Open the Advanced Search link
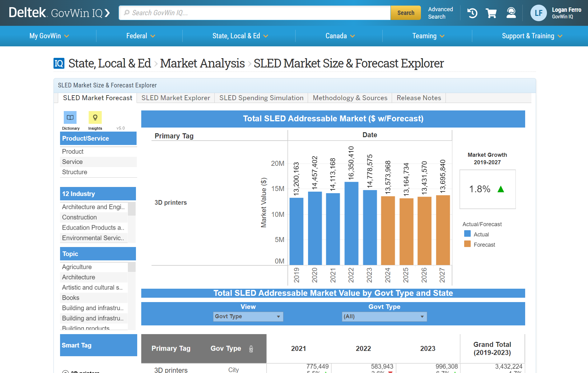The image size is (588, 373). tap(440, 13)
